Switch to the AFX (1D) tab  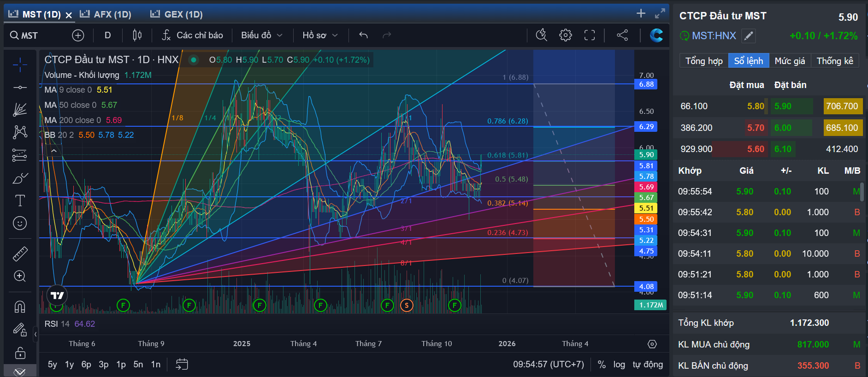tap(106, 14)
